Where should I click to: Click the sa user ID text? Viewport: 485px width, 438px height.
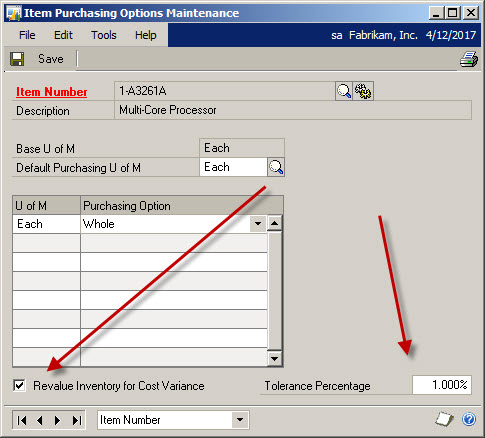(337, 35)
